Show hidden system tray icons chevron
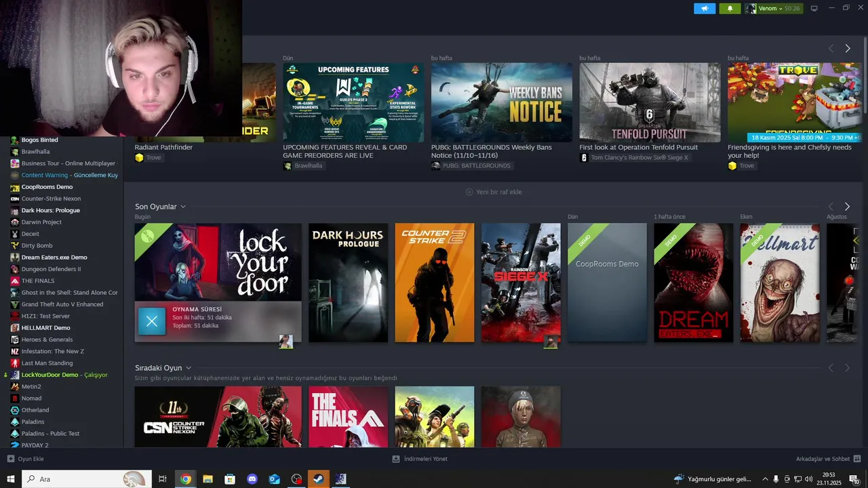 coord(766,479)
